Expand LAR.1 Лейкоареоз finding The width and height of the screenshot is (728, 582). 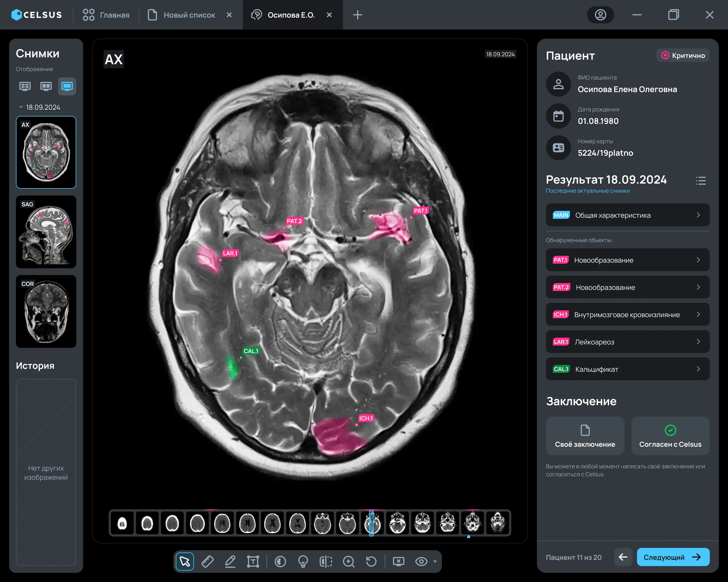pyautogui.click(x=627, y=342)
